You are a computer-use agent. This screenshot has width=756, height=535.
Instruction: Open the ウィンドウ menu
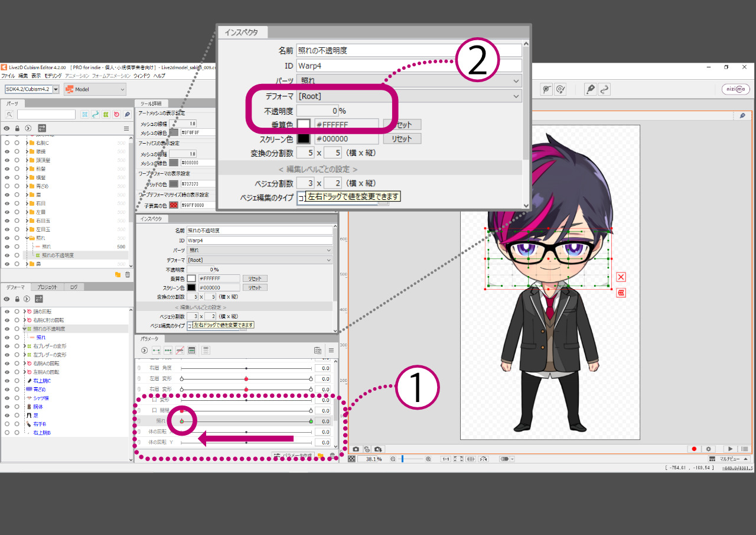point(142,76)
